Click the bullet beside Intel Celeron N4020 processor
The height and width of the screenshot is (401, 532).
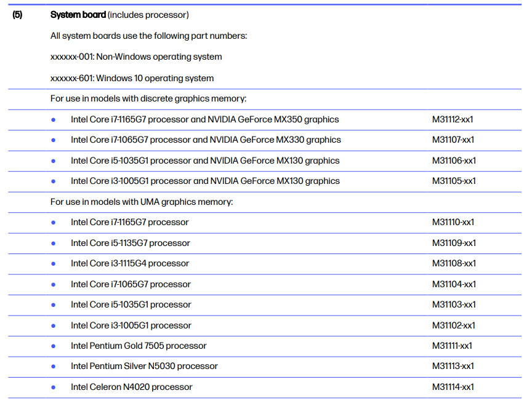pyautogui.click(x=54, y=387)
